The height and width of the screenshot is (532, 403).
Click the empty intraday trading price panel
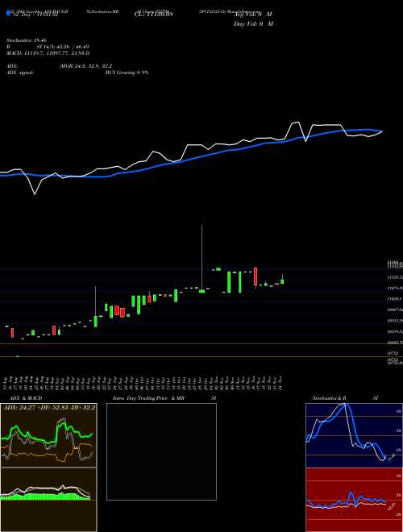[161, 451]
